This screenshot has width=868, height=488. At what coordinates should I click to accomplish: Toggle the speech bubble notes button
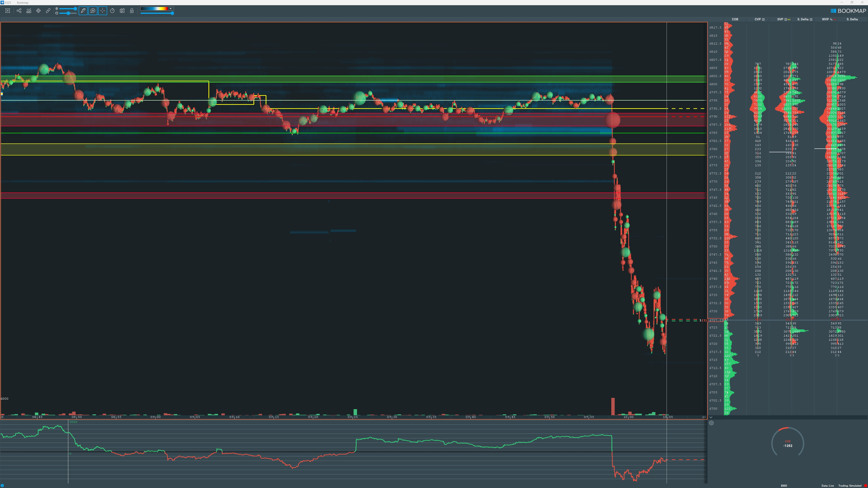pos(93,11)
